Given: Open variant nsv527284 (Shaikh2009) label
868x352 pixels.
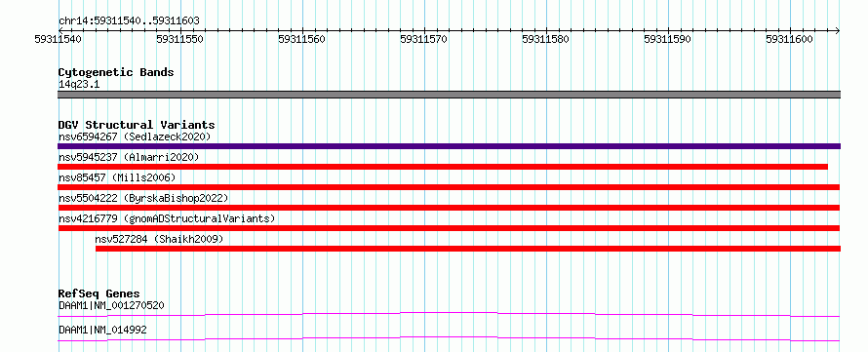Looking at the screenshot, I should click(x=159, y=239).
